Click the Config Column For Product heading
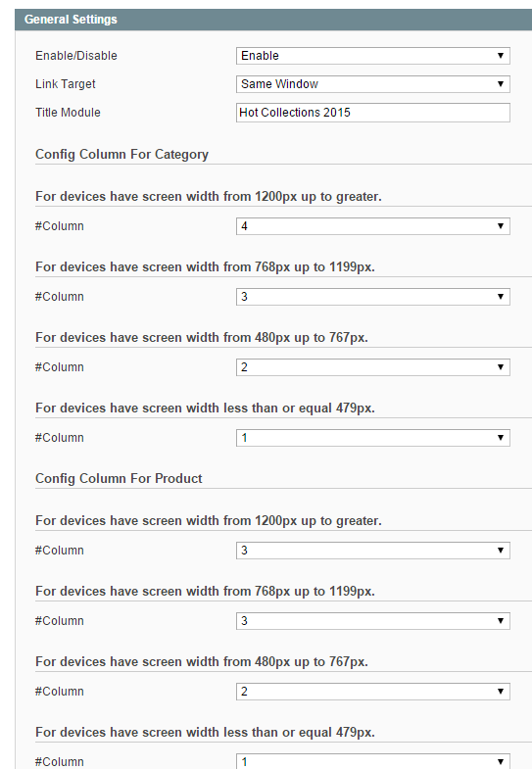532x769 pixels. (119, 479)
